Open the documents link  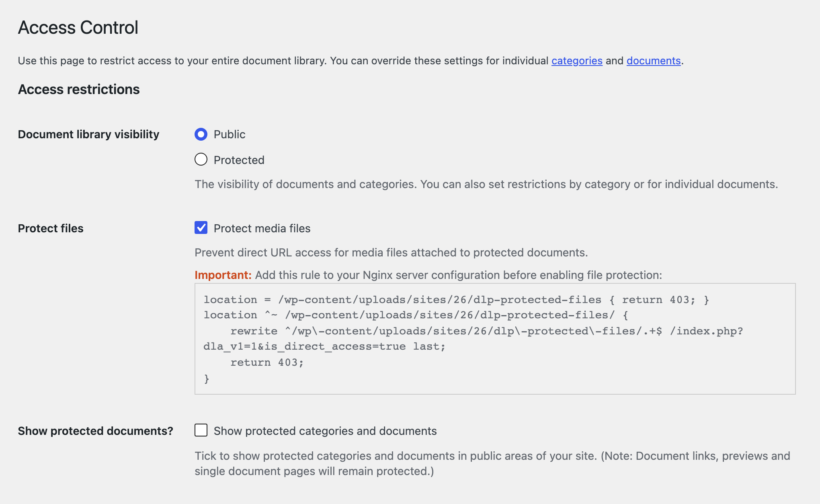tap(654, 61)
